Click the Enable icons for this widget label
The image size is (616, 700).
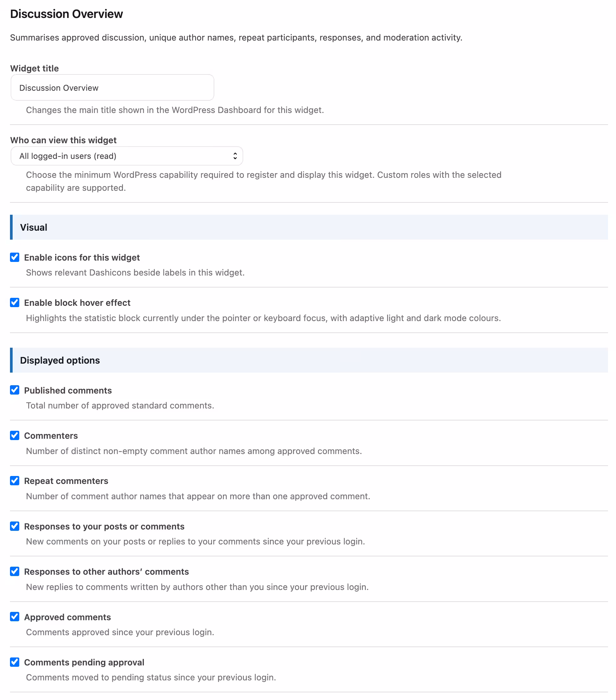(x=82, y=258)
